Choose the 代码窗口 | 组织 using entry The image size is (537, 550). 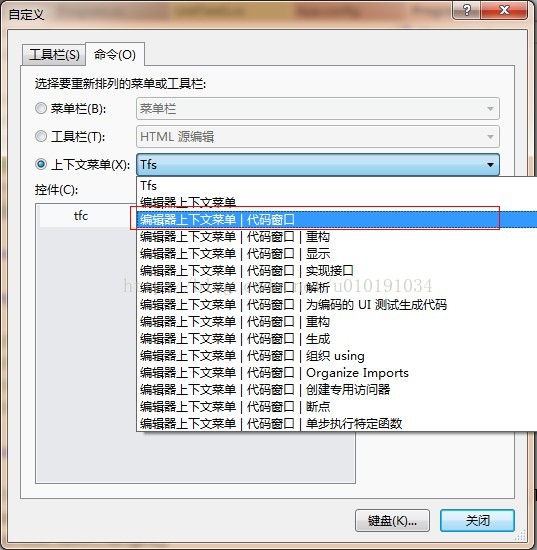click(x=337, y=356)
